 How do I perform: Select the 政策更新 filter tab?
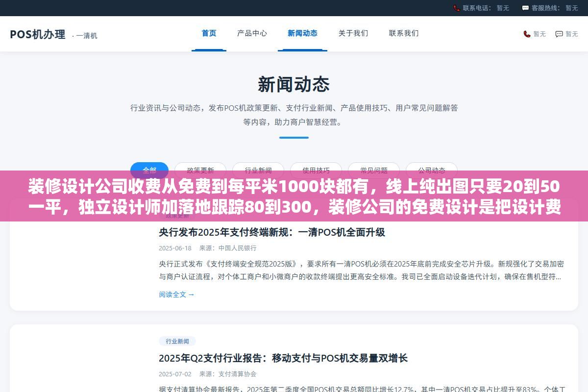pyautogui.click(x=200, y=171)
